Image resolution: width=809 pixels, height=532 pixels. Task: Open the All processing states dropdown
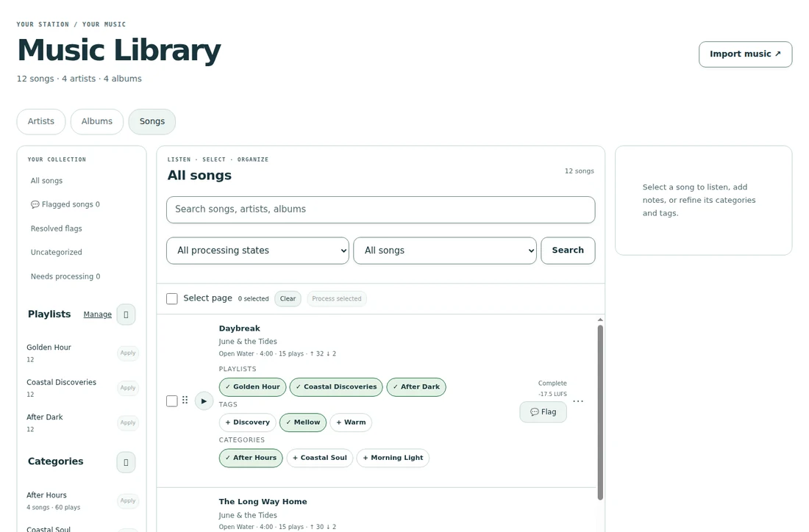click(257, 251)
